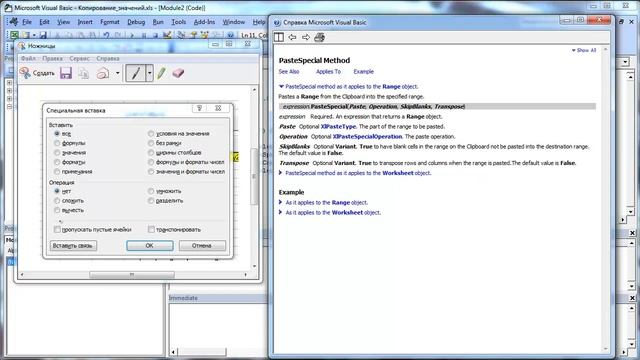
Task: Collapse PasteSpecial Range object section triangle
Action: (x=281, y=87)
